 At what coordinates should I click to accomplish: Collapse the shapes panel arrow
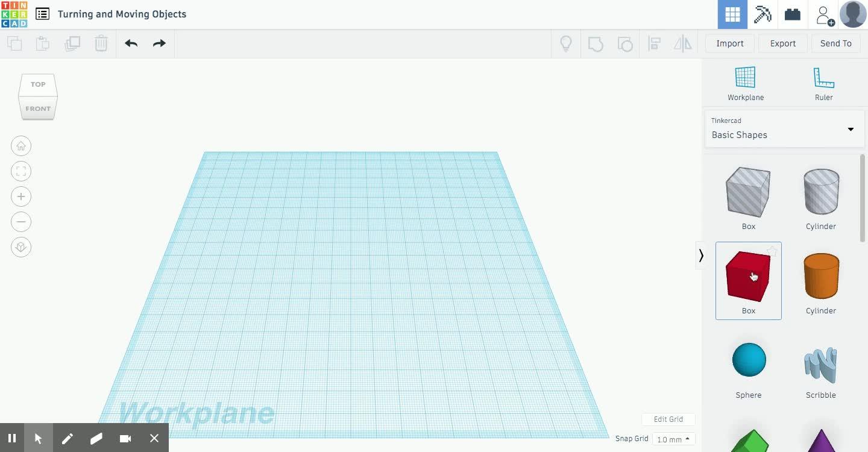(x=700, y=256)
